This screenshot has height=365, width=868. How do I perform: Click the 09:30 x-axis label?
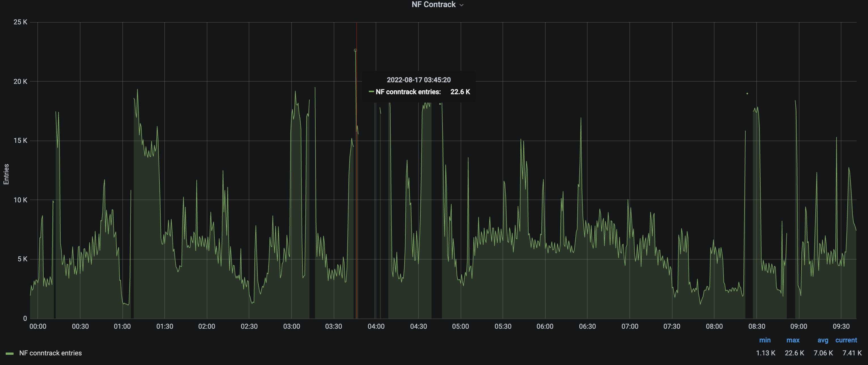point(841,326)
